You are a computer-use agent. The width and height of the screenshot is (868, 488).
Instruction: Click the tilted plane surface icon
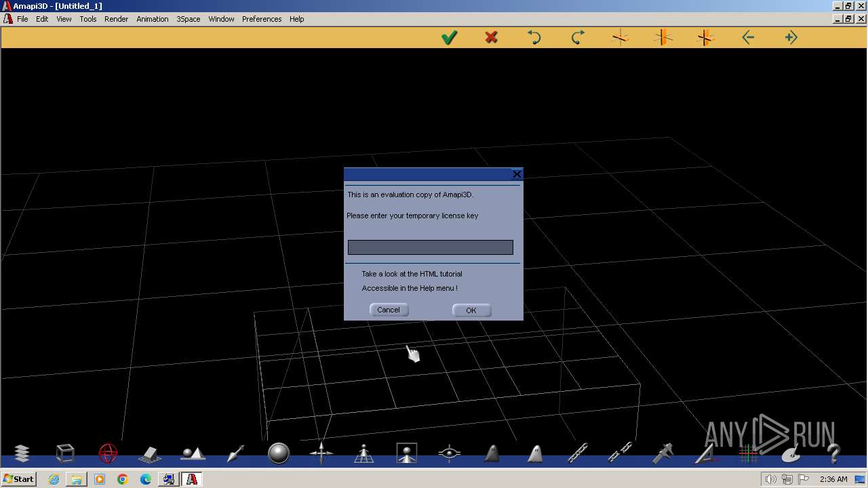[150, 453]
